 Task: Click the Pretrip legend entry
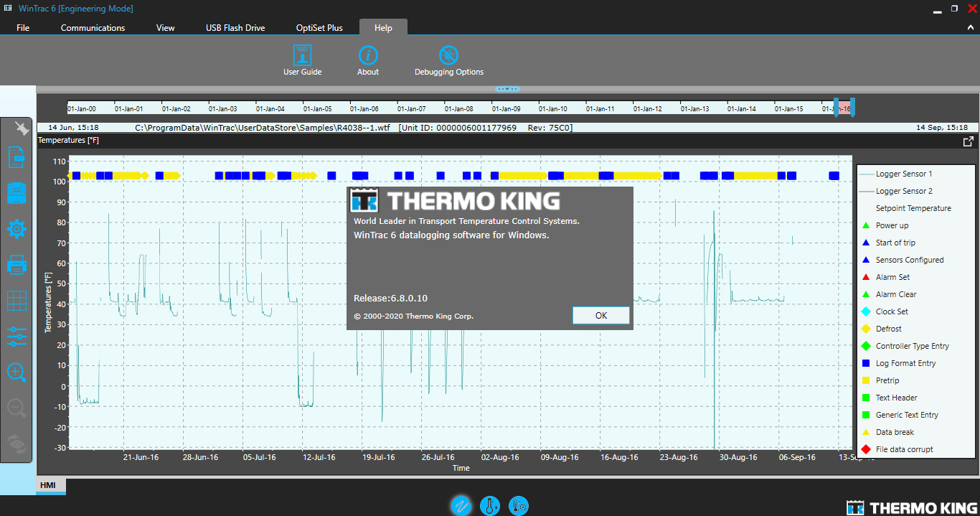click(887, 380)
